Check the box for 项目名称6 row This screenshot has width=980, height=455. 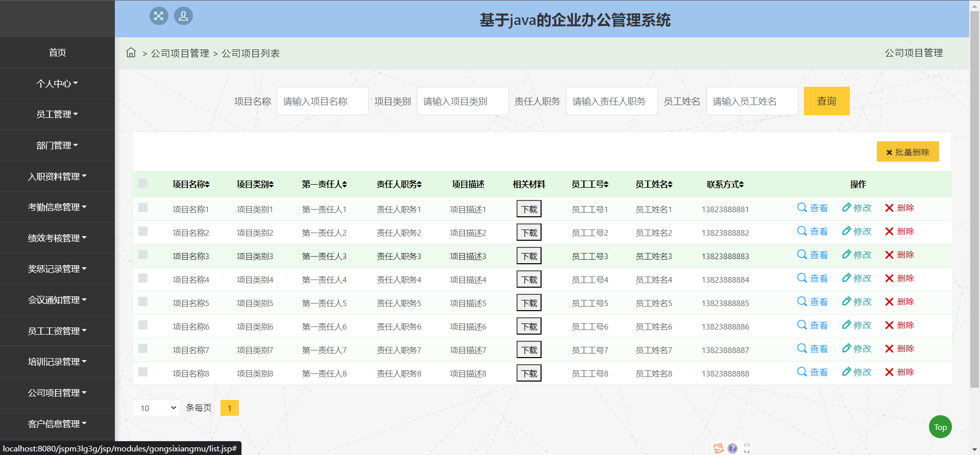click(143, 325)
